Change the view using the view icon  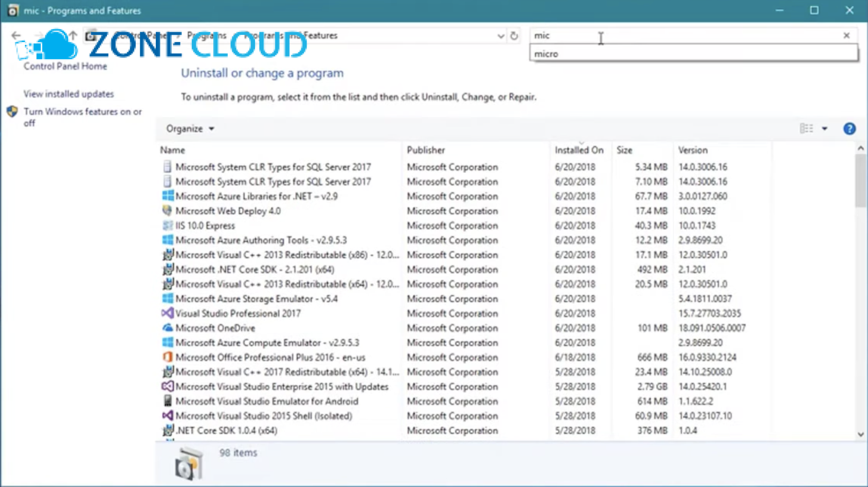806,128
